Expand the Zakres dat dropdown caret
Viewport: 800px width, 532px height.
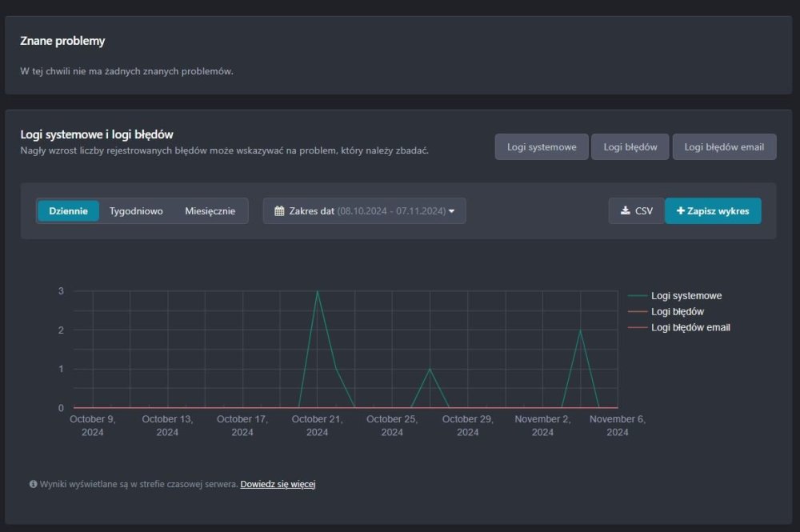point(452,211)
